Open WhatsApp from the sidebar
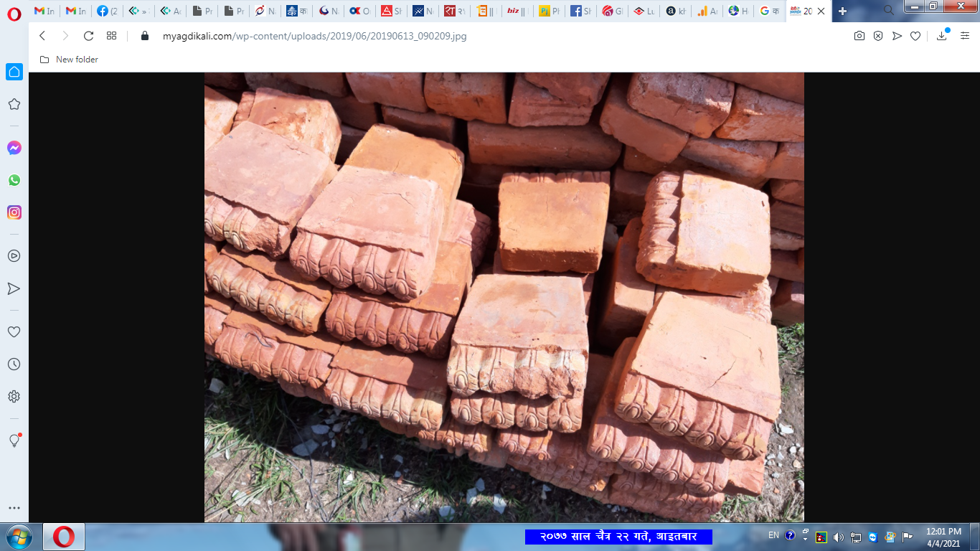 point(14,180)
